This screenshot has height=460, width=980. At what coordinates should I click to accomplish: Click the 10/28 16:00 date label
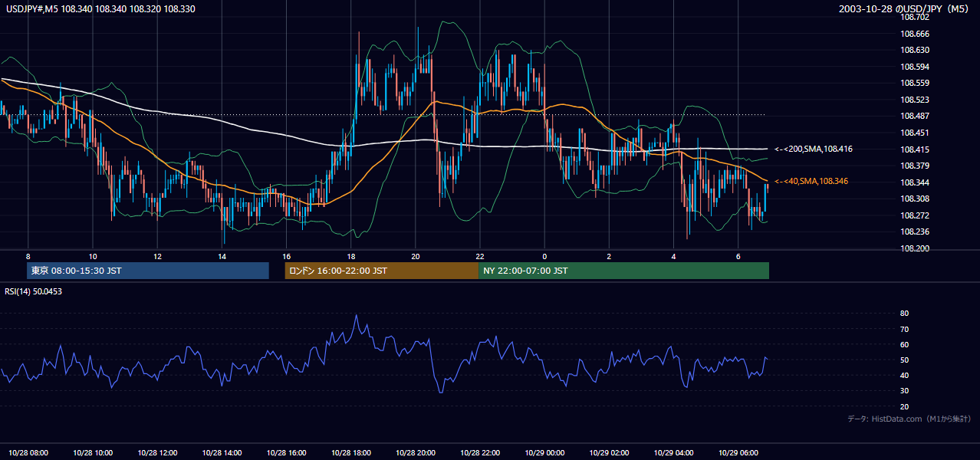[x=286, y=453]
